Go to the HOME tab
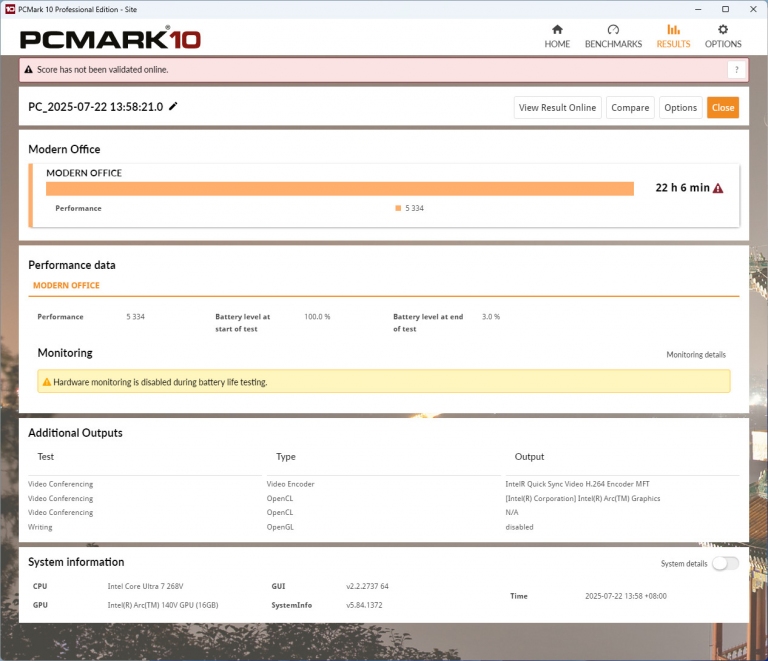The height and width of the screenshot is (661, 768). click(x=557, y=37)
